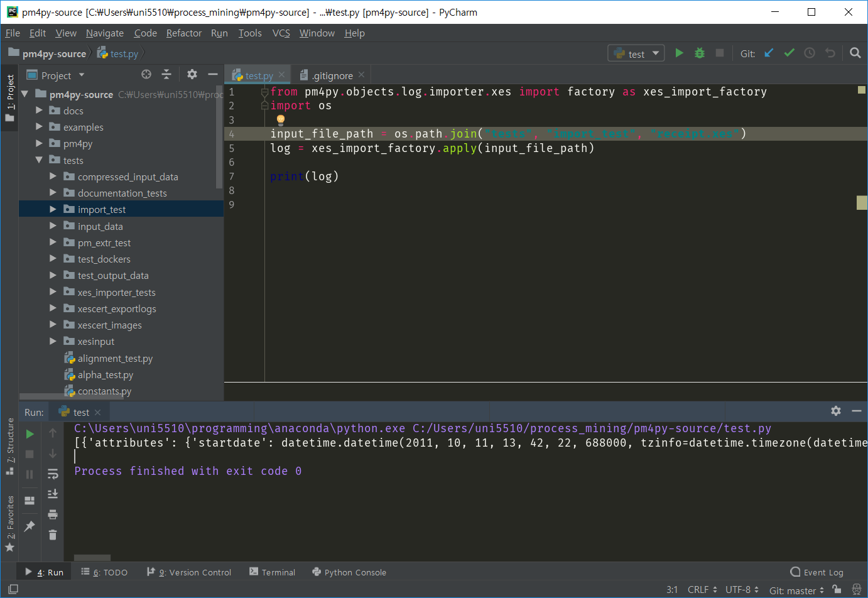Click test.py in the breadcrumb bar

click(x=118, y=54)
